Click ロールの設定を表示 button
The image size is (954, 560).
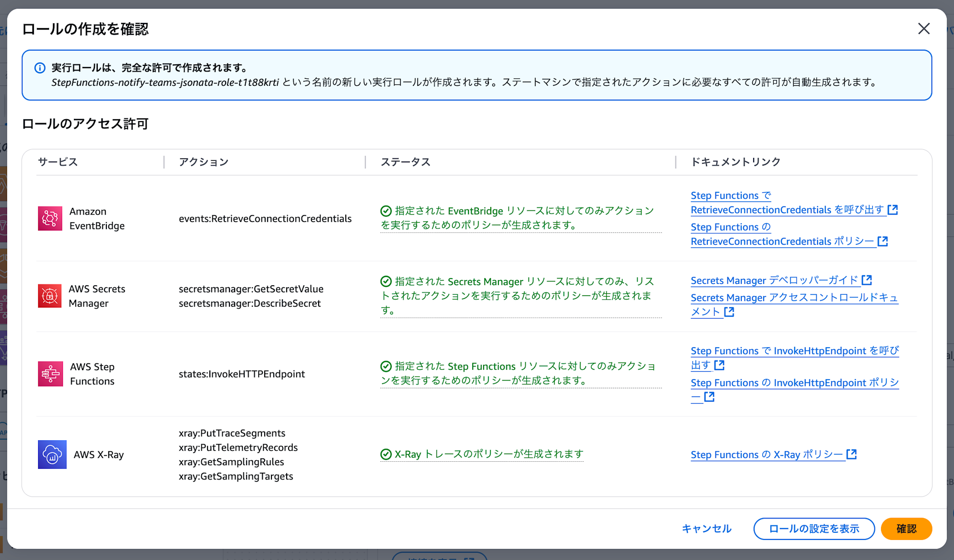pos(814,529)
